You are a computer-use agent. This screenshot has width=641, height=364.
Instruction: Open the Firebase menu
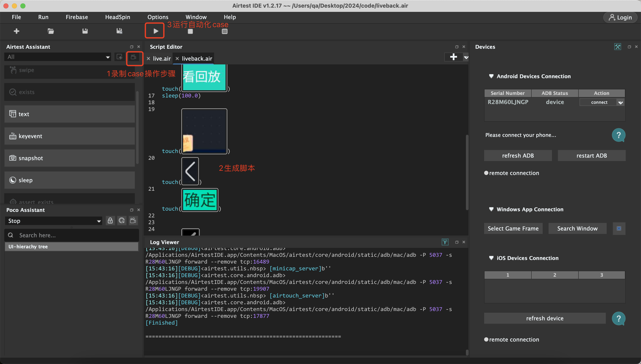click(x=77, y=17)
